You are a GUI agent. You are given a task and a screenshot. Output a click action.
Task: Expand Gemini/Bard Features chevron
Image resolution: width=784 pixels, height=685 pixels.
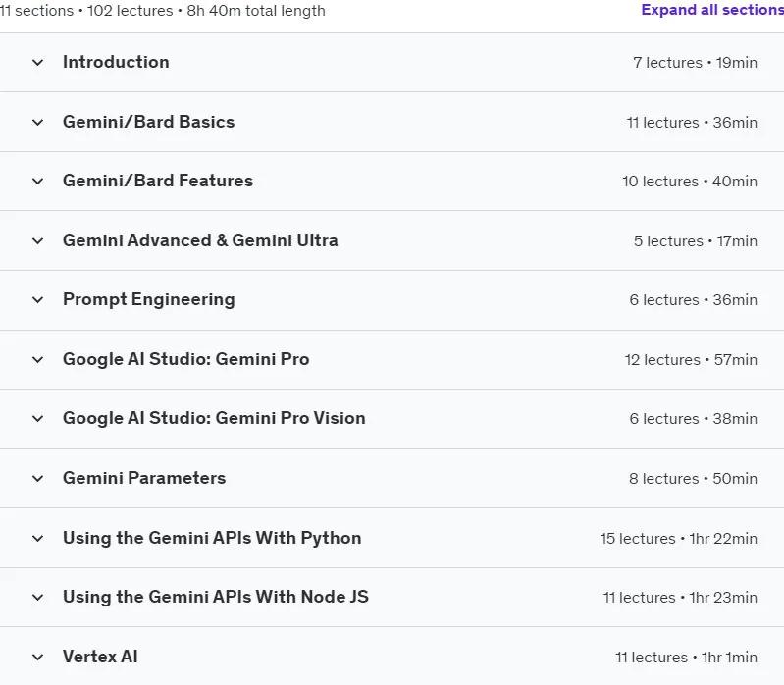coord(37,181)
